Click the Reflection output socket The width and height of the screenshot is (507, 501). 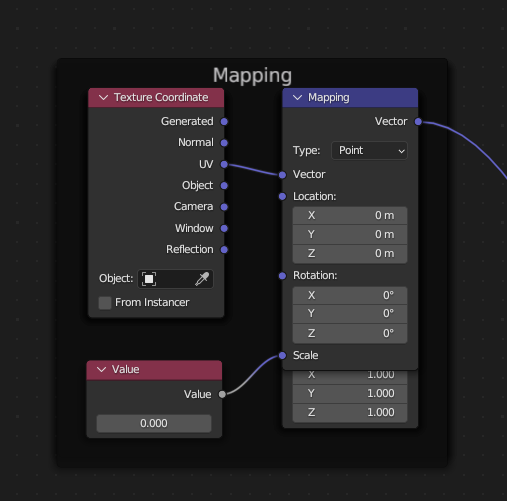(224, 250)
